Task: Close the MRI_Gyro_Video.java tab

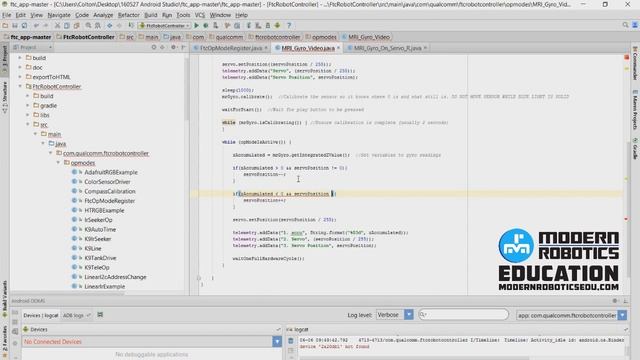Action: click(338, 48)
